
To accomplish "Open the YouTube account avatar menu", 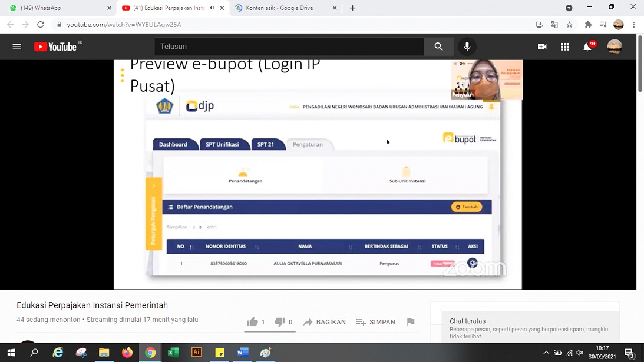I will coord(615,47).
